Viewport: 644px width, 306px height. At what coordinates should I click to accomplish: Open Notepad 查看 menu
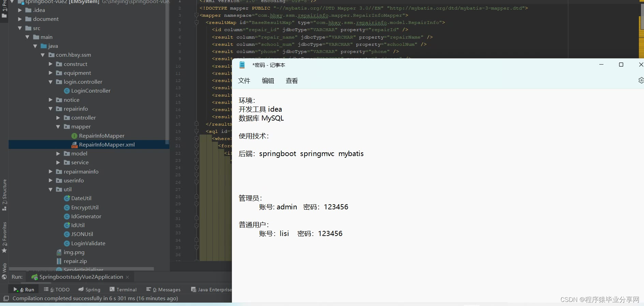[292, 81]
